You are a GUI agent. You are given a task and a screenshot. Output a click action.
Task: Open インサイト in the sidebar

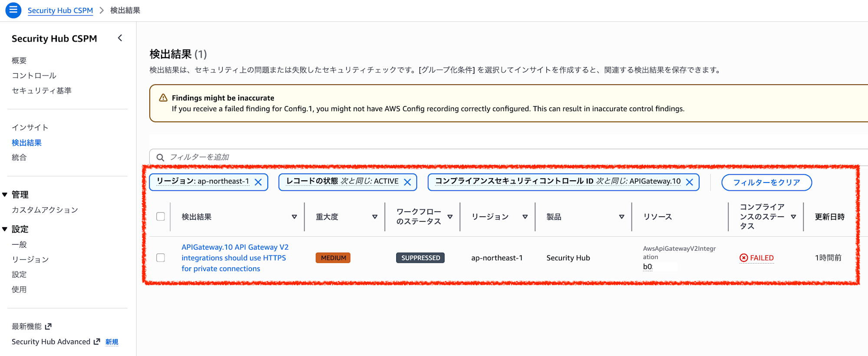click(x=30, y=127)
